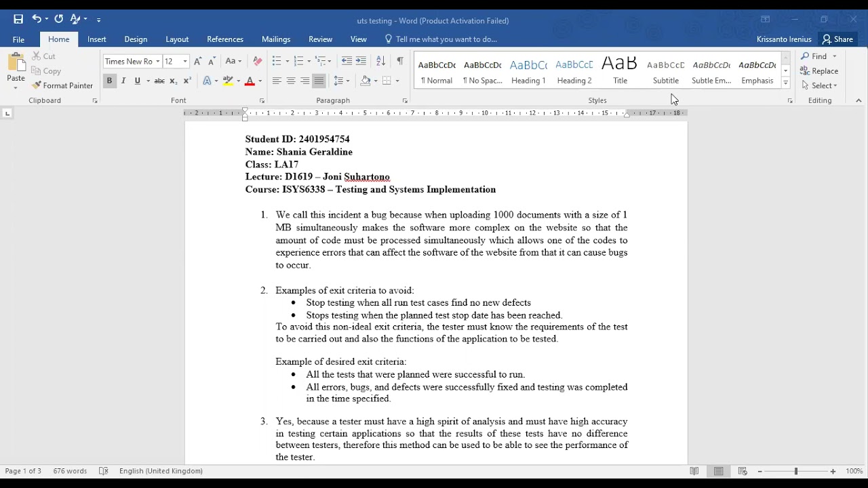Screen dimensions: 868x488
Task: Sort the selected paragraphs
Action: point(380,61)
